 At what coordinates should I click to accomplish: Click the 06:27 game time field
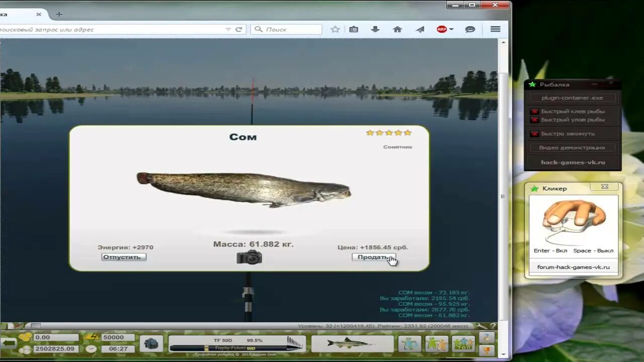point(118,349)
